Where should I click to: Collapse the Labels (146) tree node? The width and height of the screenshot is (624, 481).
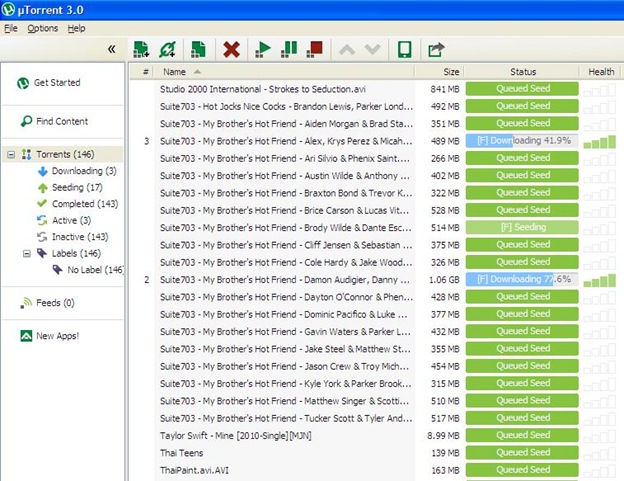pos(25,254)
